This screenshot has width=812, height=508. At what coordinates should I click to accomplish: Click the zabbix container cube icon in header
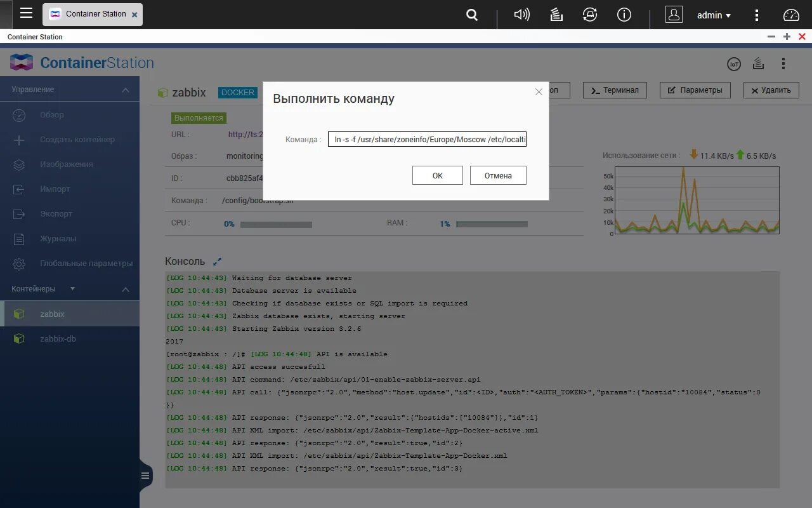pos(163,93)
